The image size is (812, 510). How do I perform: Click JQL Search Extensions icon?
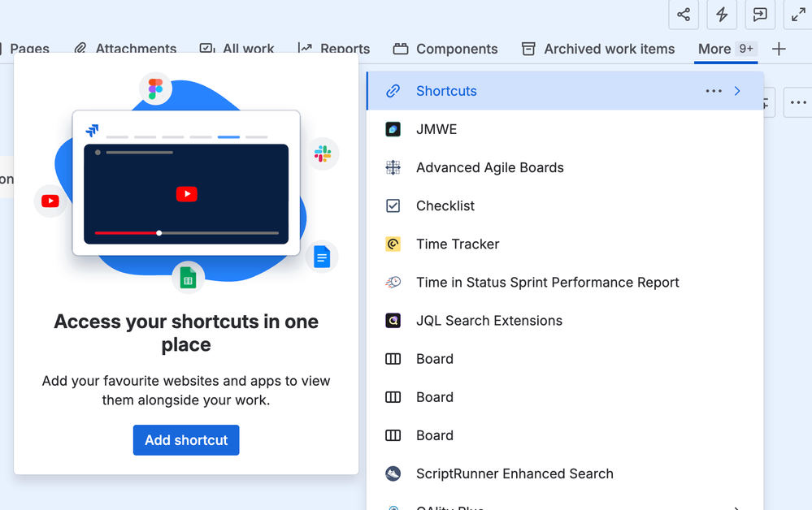[x=393, y=321]
